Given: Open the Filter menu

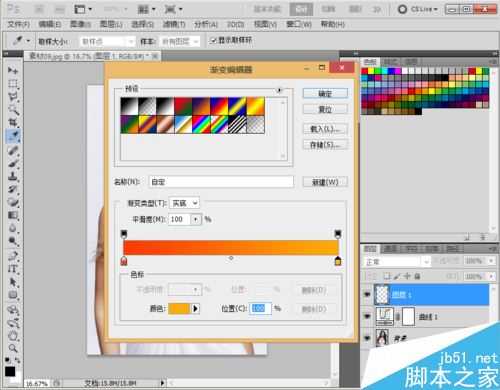Looking at the screenshot, I should click(x=174, y=24).
